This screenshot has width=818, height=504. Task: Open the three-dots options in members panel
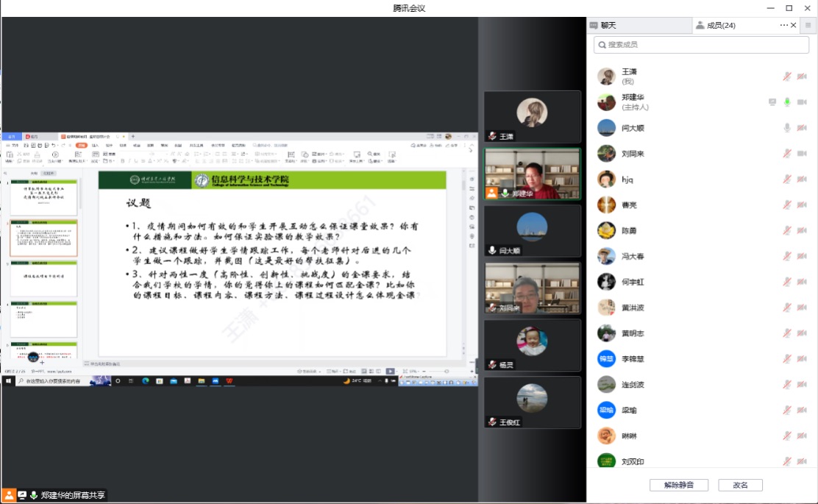pos(784,25)
